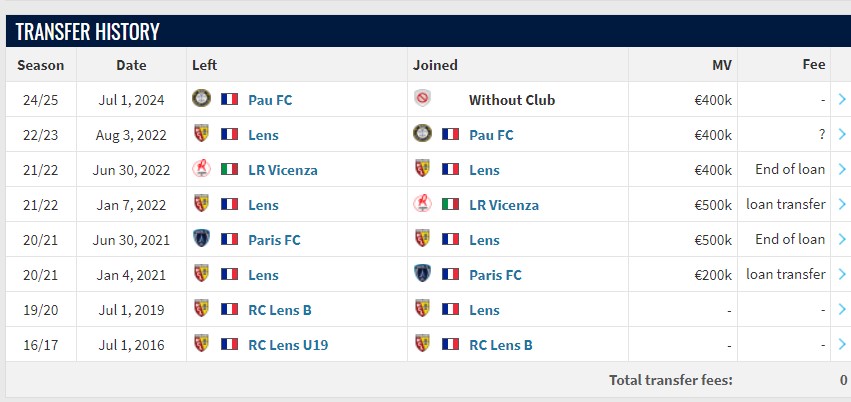Open the RC Lens U19 club link

288,345
